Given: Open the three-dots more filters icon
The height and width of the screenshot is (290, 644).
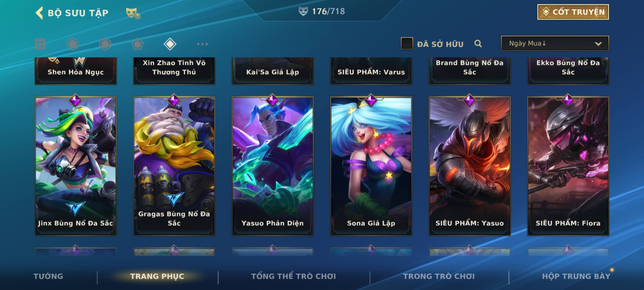Looking at the screenshot, I should click(x=202, y=44).
